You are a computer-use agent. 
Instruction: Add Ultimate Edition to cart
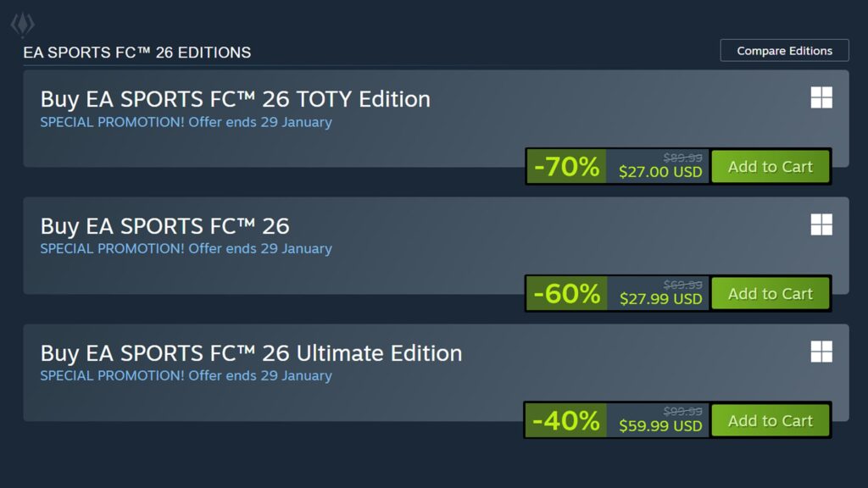coord(770,421)
